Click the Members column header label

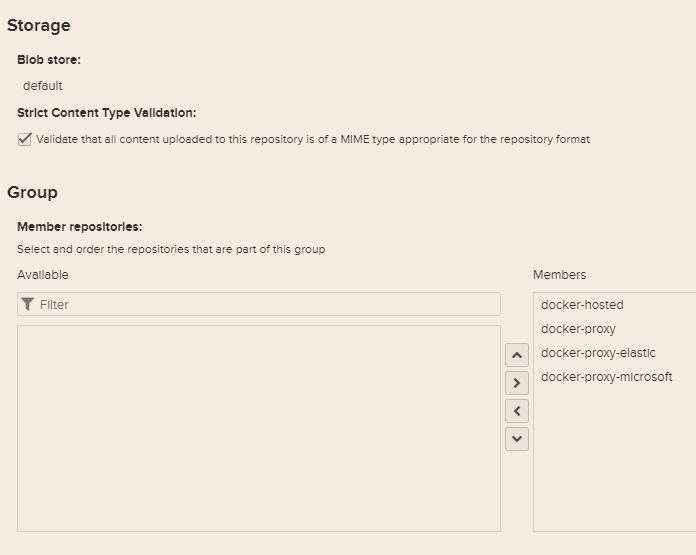tap(559, 275)
